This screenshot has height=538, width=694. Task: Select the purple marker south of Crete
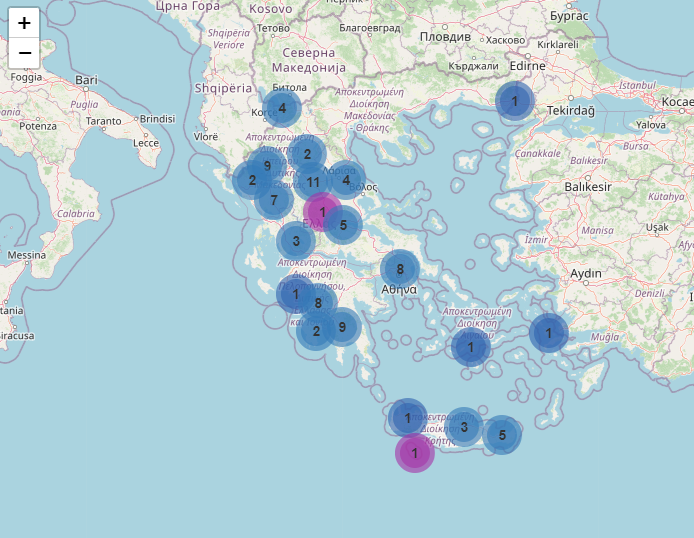tap(414, 453)
